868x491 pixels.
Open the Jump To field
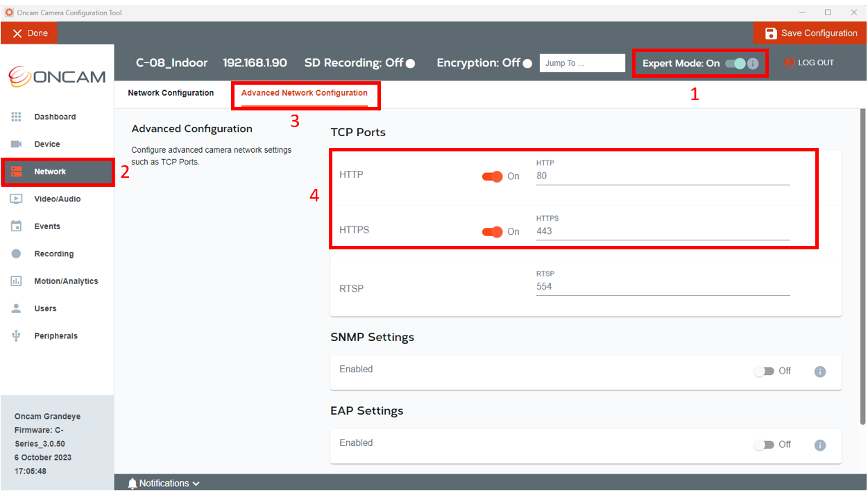(582, 63)
